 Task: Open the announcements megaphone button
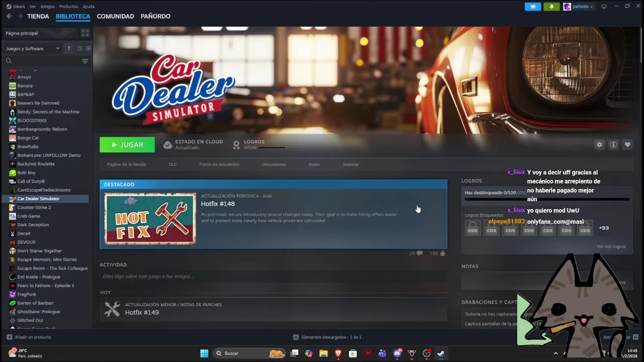click(533, 7)
